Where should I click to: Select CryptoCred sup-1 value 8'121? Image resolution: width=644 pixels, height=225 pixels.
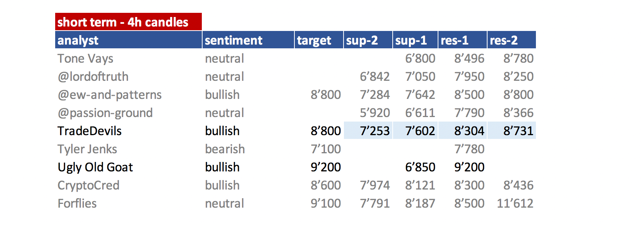420,185
